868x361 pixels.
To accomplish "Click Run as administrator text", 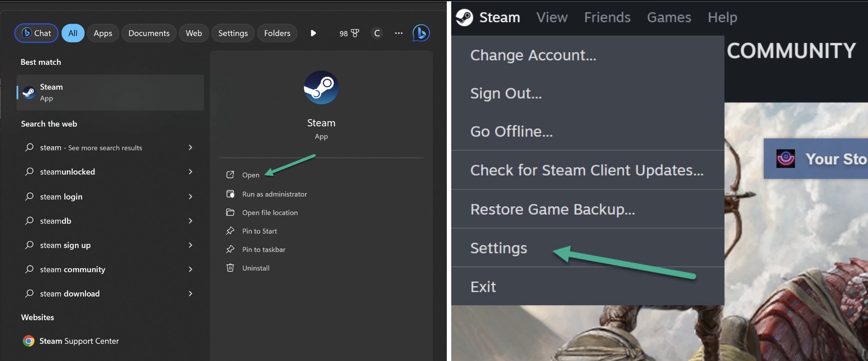I will pyautogui.click(x=274, y=194).
